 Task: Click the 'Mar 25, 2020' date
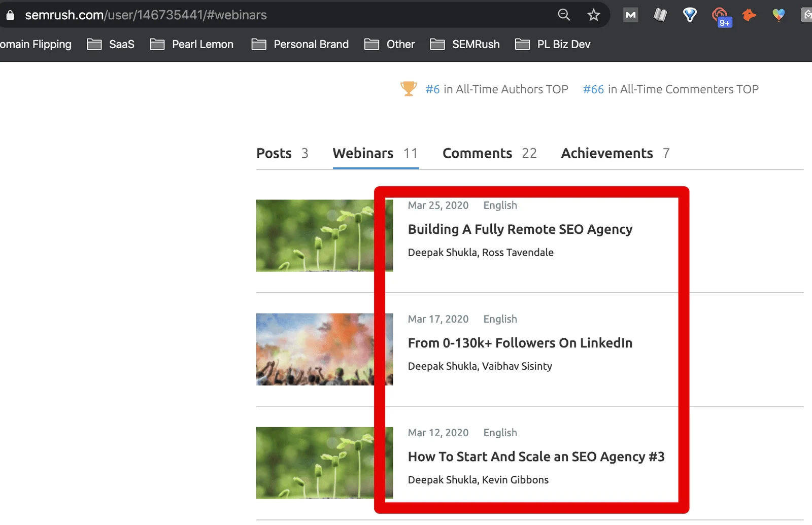[x=438, y=205]
